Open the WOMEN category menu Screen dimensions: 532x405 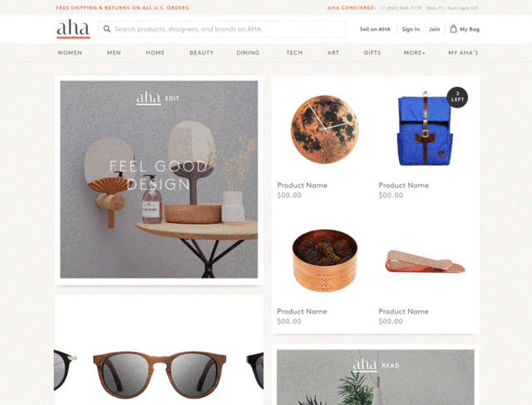tap(70, 52)
